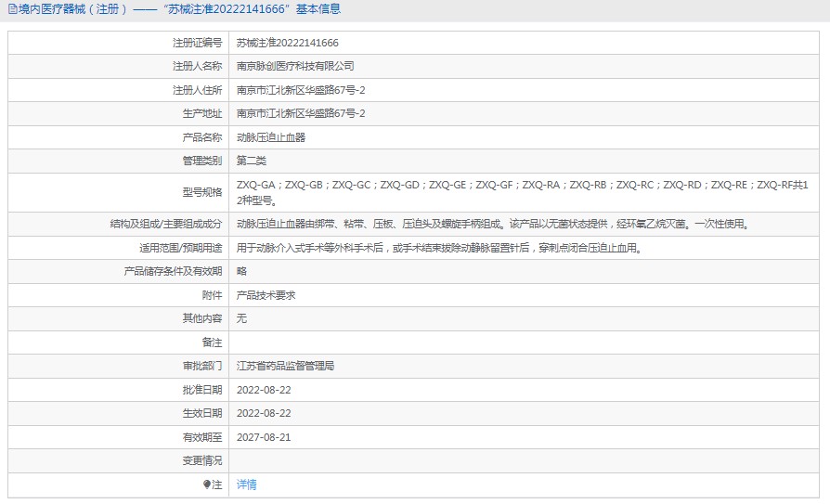Select the page title 境内医疗器械（注册）

pyautogui.click(x=73, y=9)
